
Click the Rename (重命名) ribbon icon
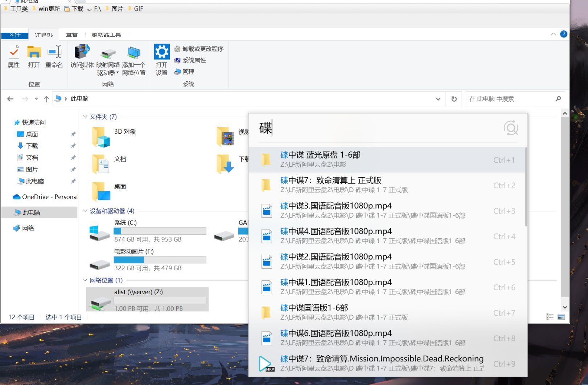click(x=54, y=56)
